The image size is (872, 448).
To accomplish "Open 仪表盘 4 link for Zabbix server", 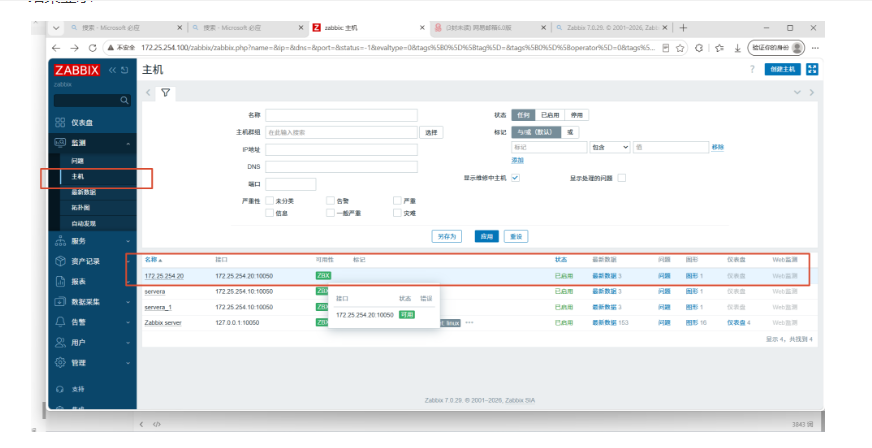I will point(739,322).
